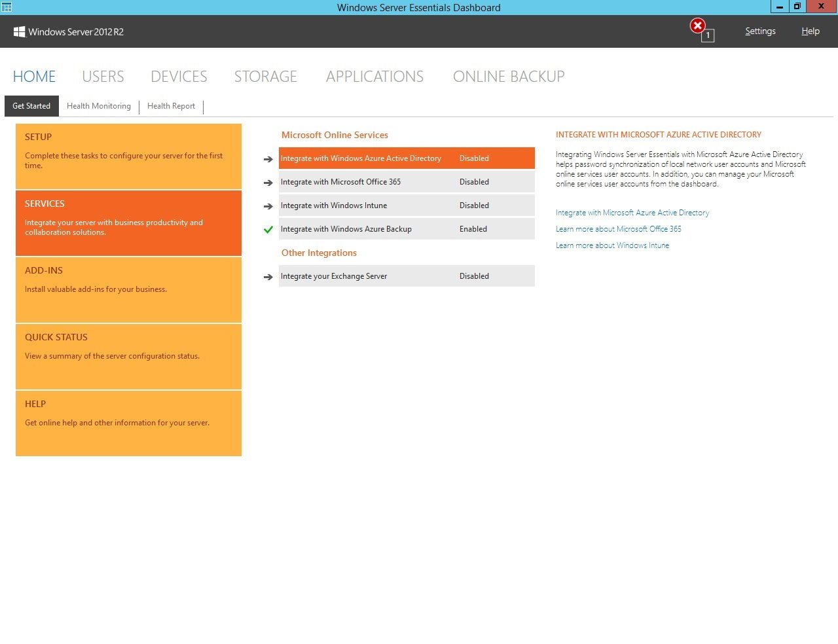Click Disabled status for Microsoft Office 365
The width and height of the screenshot is (838, 644).
tap(474, 182)
